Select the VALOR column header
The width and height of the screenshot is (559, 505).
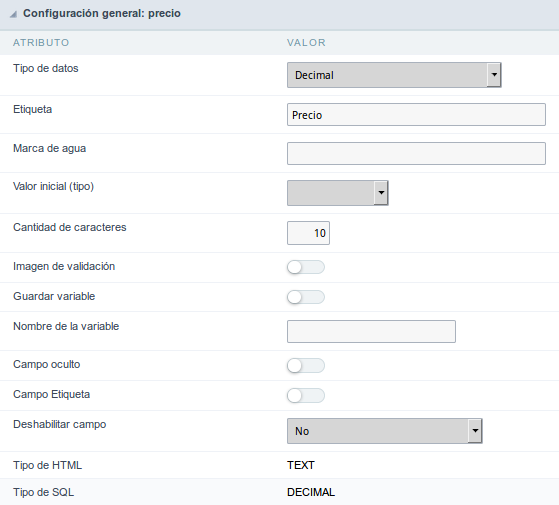pos(306,43)
